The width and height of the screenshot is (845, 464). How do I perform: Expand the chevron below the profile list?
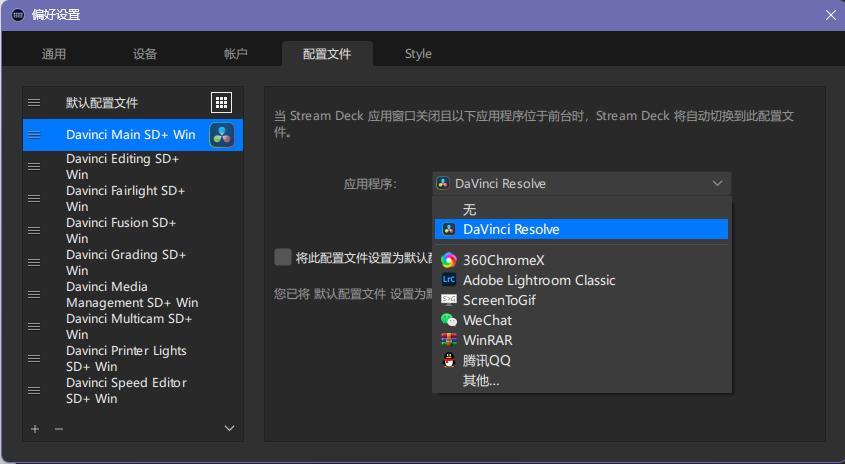click(x=229, y=429)
